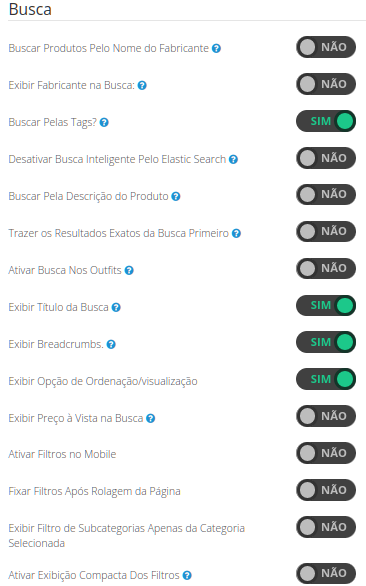
Task: Open help for Exibir Preço à Vista na Busca
Action: [150, 418]
